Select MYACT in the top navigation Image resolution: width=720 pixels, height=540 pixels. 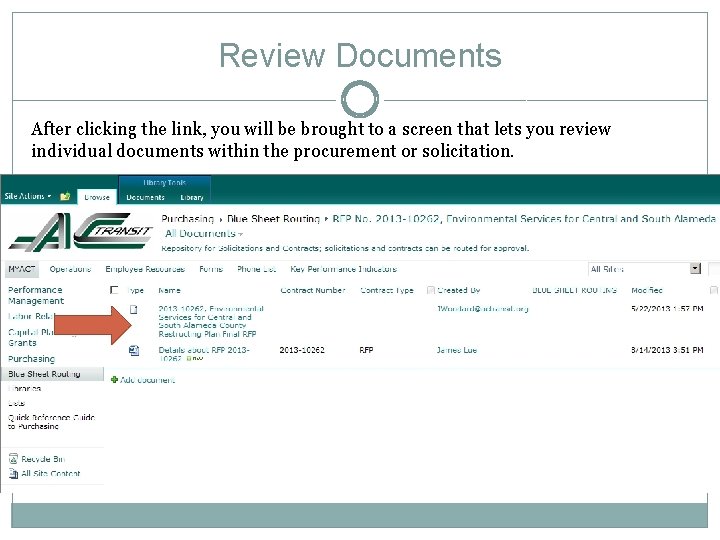22,269
